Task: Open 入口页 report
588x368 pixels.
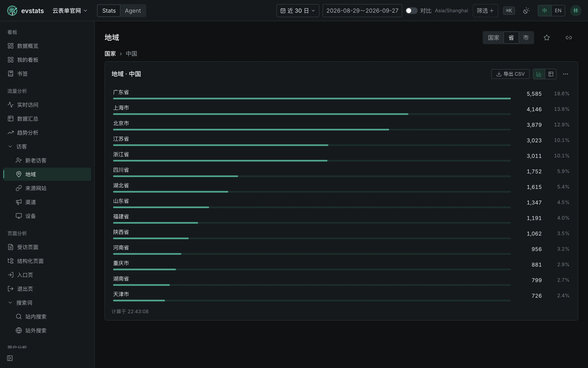Action: (47, 275)
